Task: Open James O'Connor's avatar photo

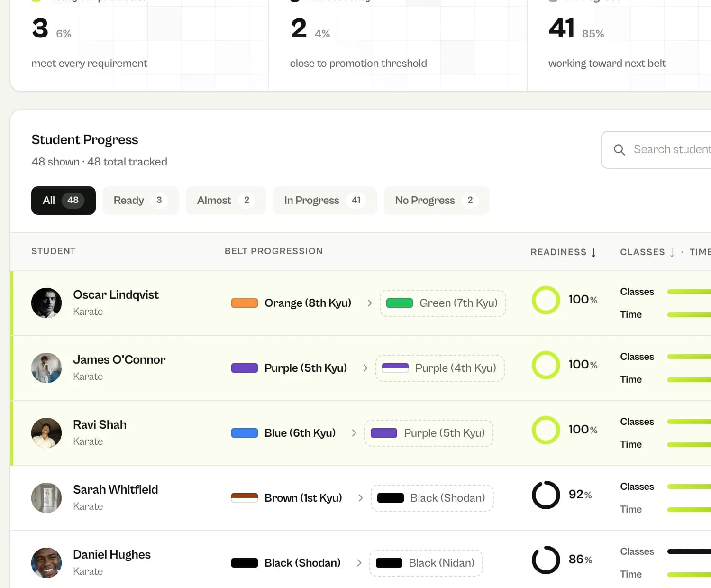Action: click(46, 368)
